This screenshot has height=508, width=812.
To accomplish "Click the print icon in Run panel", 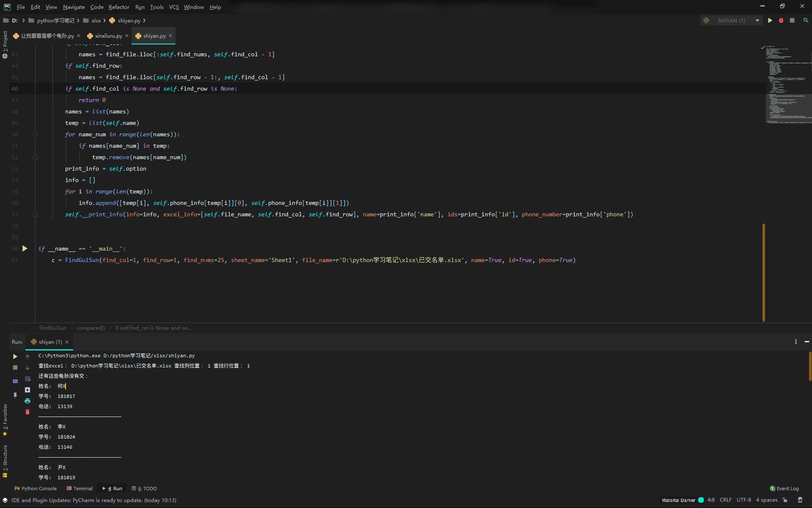I will click(x=27, y=401).
